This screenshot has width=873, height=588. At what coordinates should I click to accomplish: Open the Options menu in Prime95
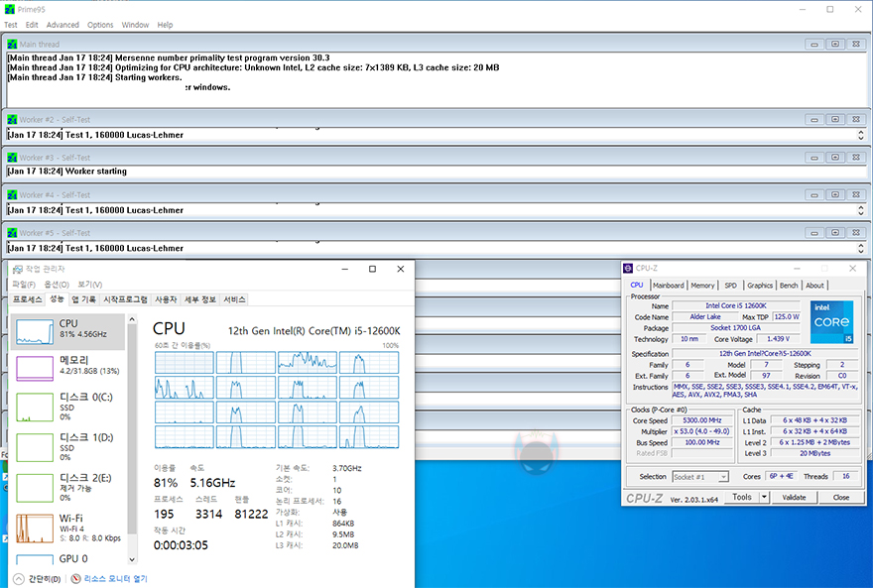tap(100, 25)
